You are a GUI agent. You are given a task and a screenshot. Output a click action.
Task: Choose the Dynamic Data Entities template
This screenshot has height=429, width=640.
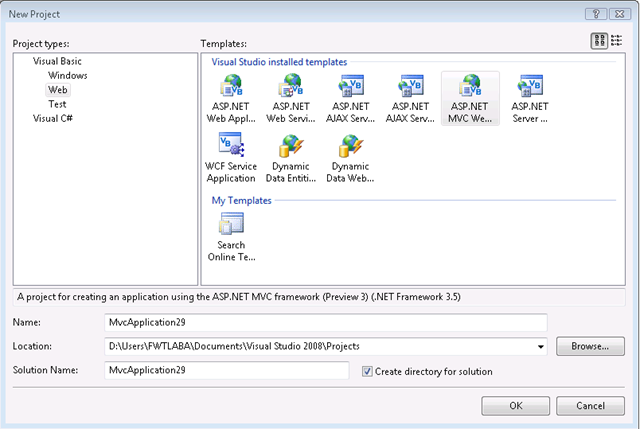click(x=291, y=158)
